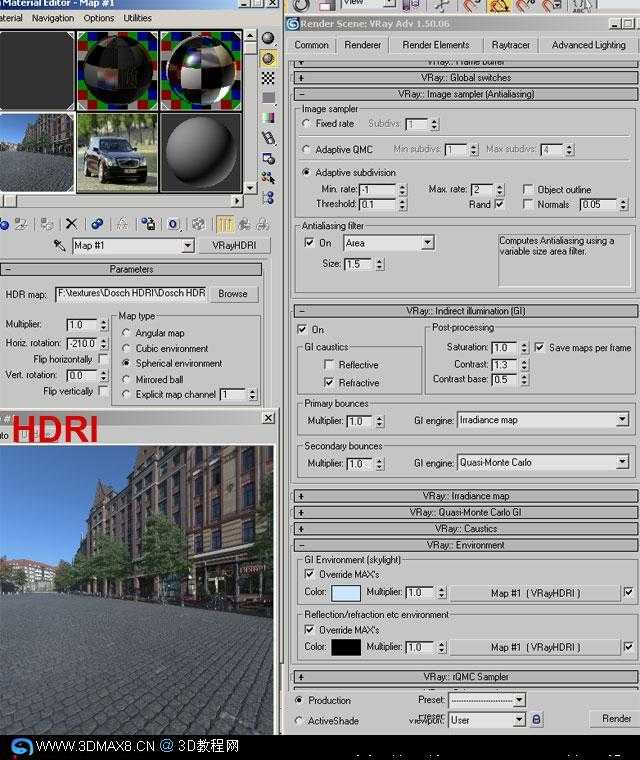Click the VRayHDRI map type button
The height and width of the screenshot is (760, 640).
[x=234, y=246]
